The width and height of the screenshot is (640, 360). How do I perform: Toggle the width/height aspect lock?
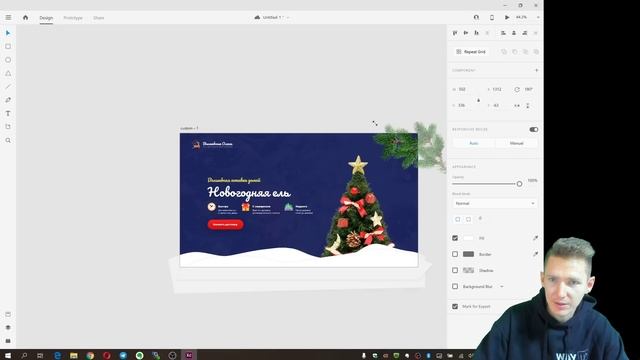(478, 100)
